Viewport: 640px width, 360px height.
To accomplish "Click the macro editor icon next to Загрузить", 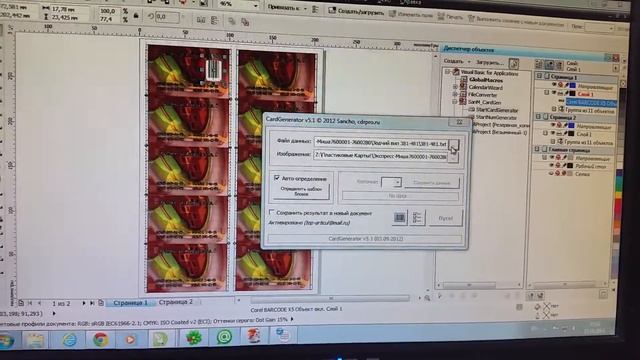I will pyautogui.click(x=514, y=64).
